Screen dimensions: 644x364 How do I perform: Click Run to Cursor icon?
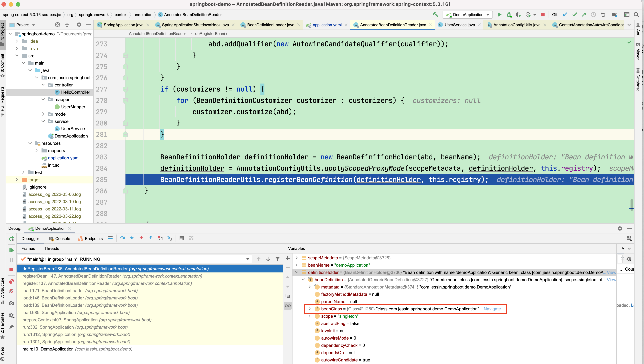(x=170, y=238)
